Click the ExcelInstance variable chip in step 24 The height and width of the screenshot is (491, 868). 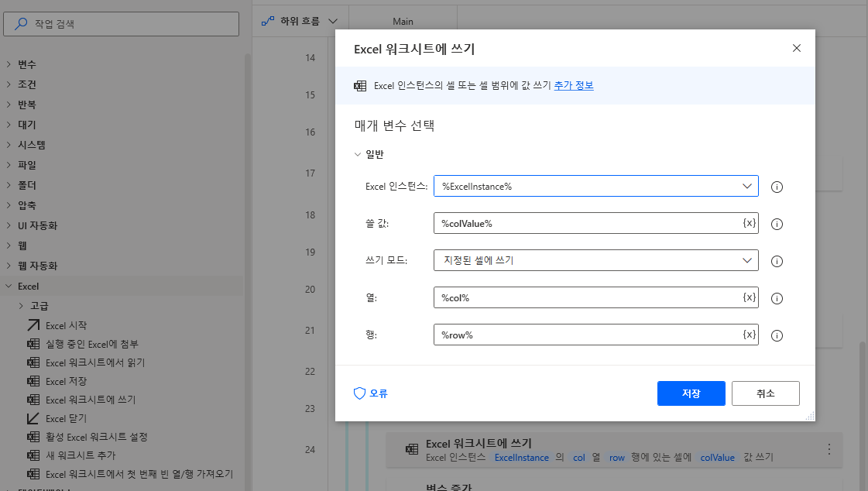521,458
